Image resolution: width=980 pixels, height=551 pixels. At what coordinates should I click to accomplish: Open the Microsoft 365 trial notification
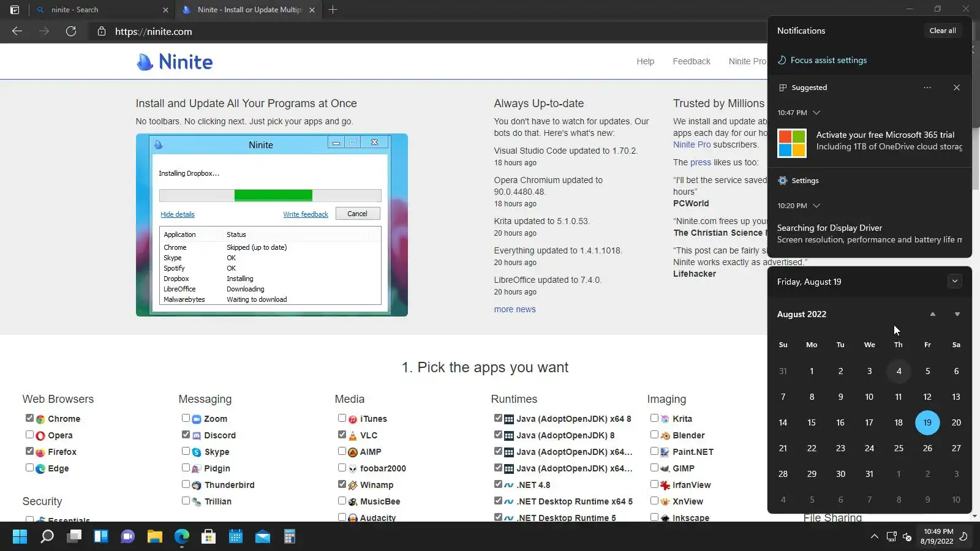870,144
